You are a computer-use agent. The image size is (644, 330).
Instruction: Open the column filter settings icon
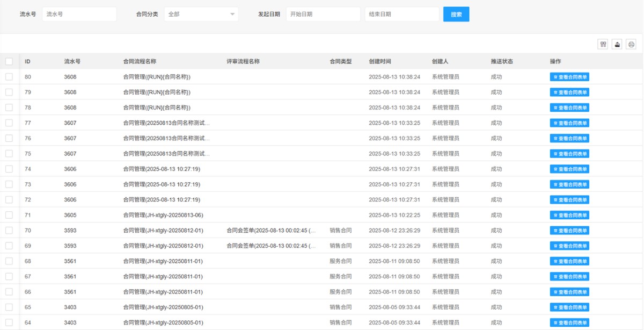point(603,45)
